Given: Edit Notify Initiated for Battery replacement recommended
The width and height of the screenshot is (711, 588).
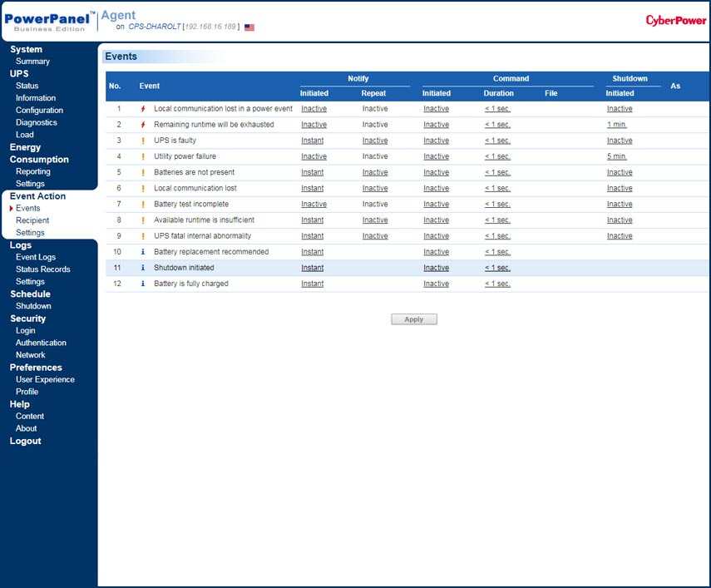Looking at the screenshot, I should [x=313, y=252].
